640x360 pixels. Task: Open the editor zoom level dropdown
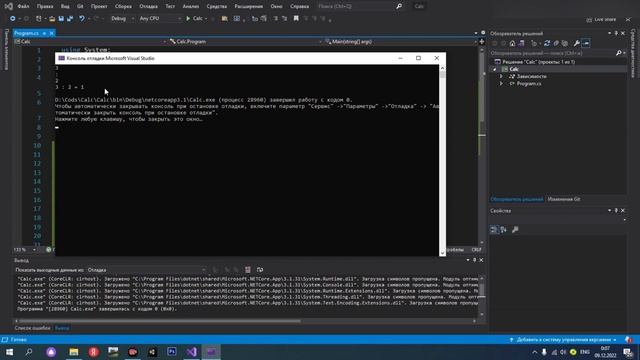point(24,249)
